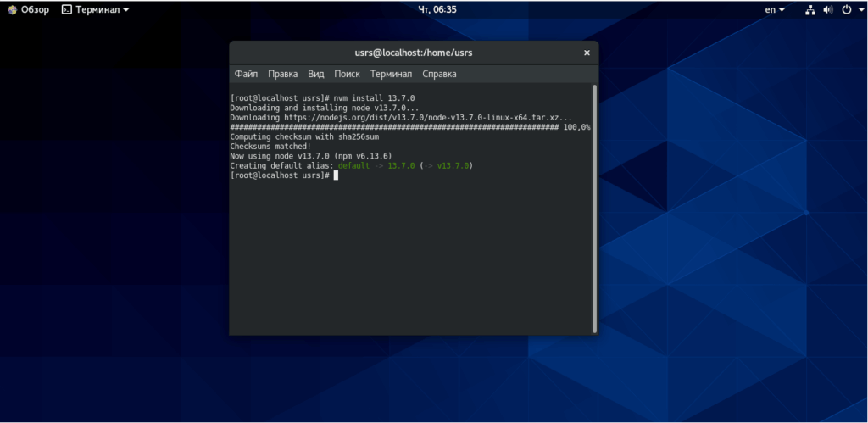Image resolution: width=868 pixels, height=423 pixels.
Task: Close the terminal window with X
Action: coord(587,53)
